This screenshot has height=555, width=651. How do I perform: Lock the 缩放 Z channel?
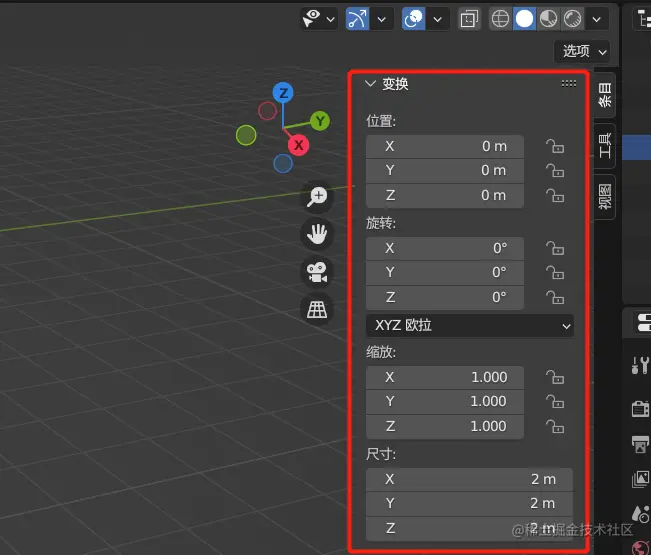(x=555, y=426)
